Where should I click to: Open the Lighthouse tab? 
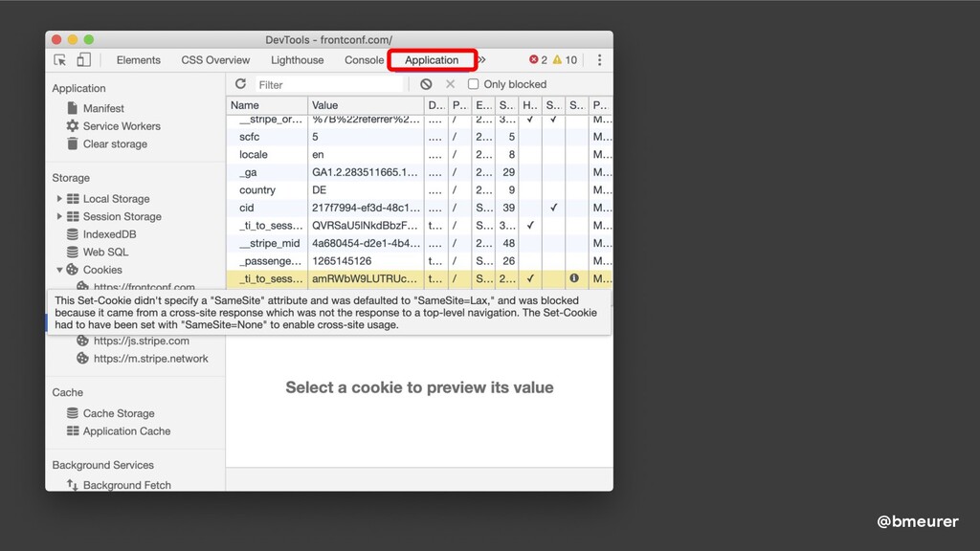pyautogui.click(x=297, y=60)
